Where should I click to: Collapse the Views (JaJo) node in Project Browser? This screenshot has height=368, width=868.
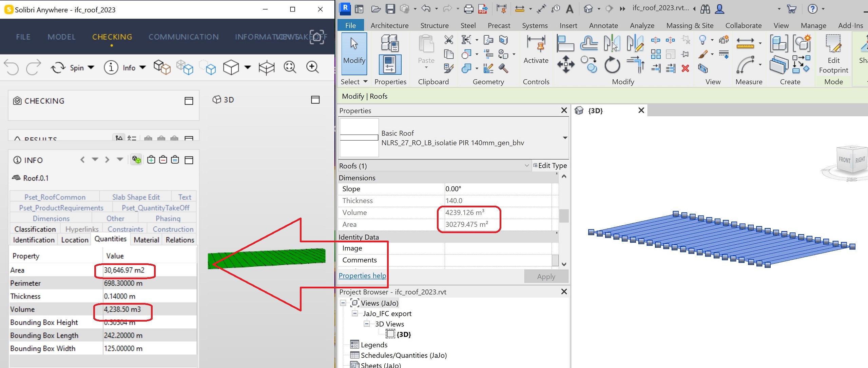point(344,303)
